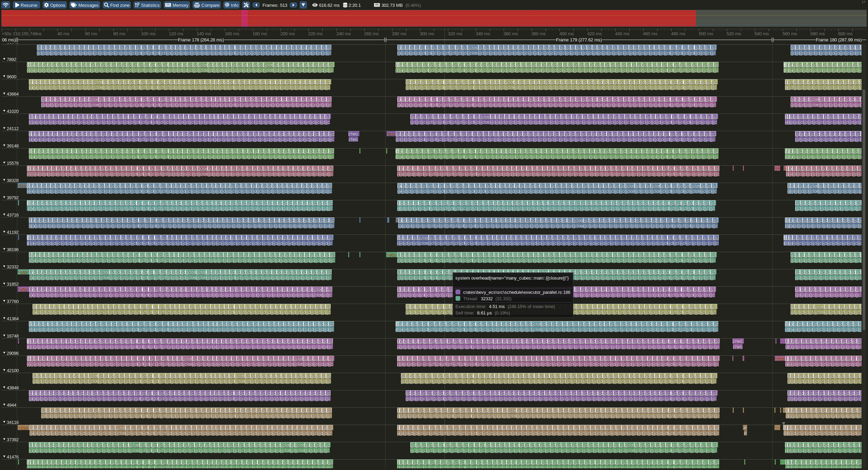Resume the profiler capture view
The width and height of the screenshot is (868, 470).
pyautogui.click(x=26, y=5)
